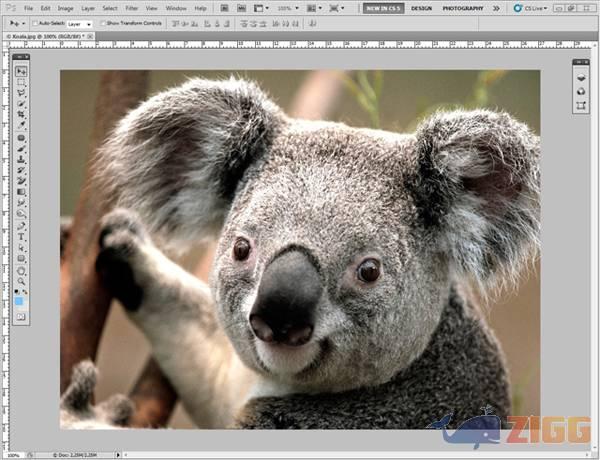Toggle Quick Mask mode at toolbox bottom
This screenshot has width=600, height=460.
point(21,317)
